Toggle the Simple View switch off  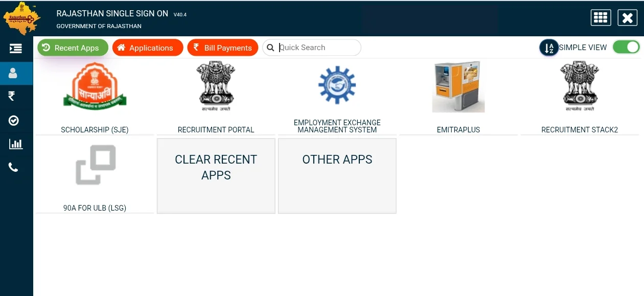pos(626,47)
